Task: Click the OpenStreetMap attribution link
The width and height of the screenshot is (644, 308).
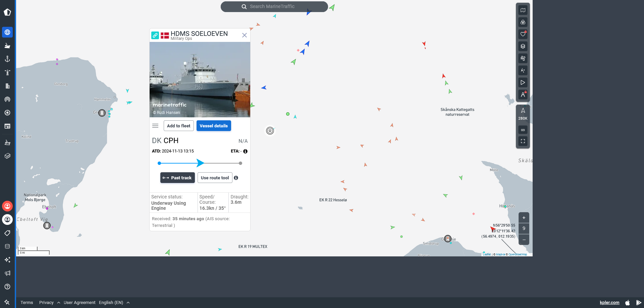Action: (518, 254)
